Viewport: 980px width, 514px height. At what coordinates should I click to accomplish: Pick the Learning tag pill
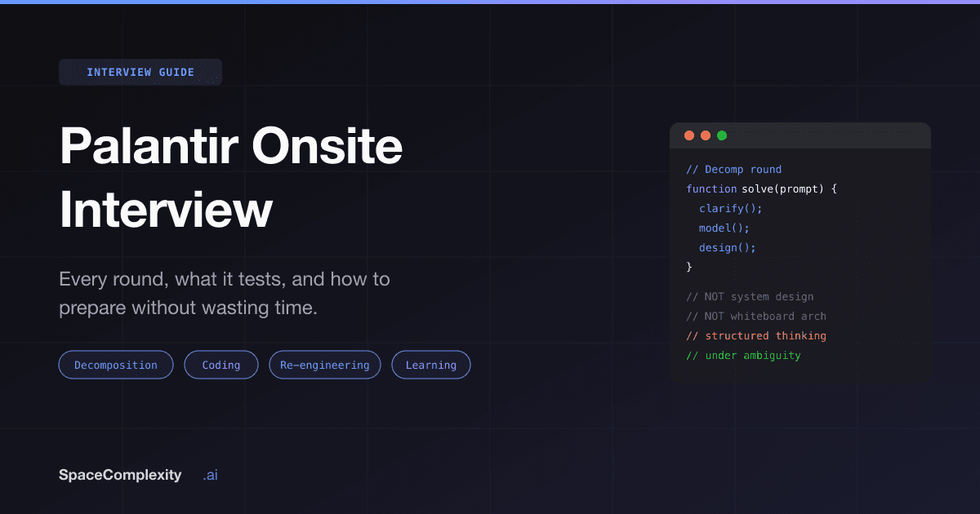(x=431, y=365)
